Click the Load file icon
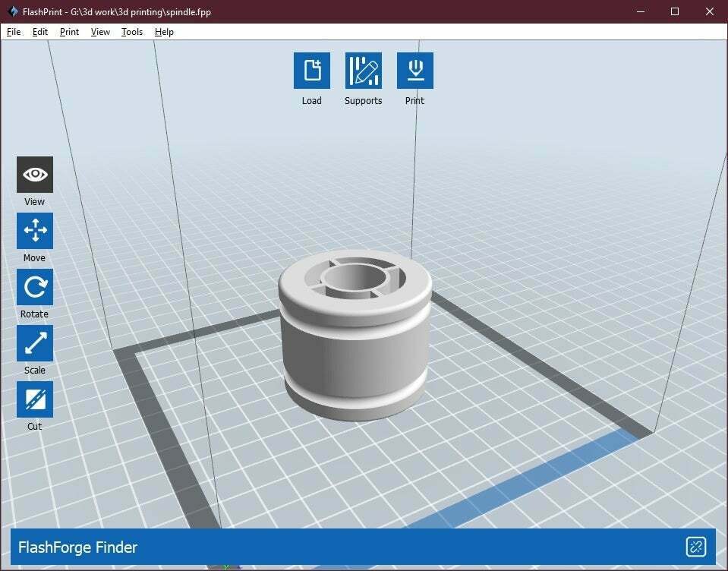Image resolution: width=728 pixels, height=571 pixels. [x=312, y=71]
